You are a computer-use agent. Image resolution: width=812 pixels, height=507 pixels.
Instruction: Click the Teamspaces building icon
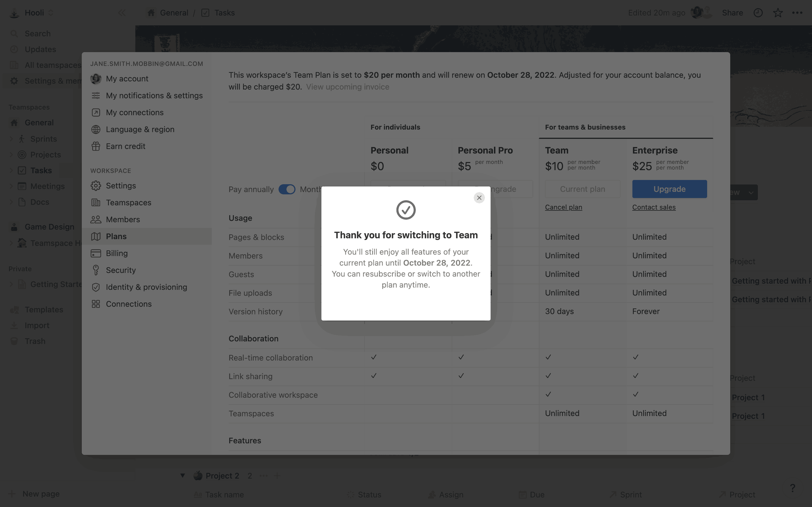pos(96,203)
